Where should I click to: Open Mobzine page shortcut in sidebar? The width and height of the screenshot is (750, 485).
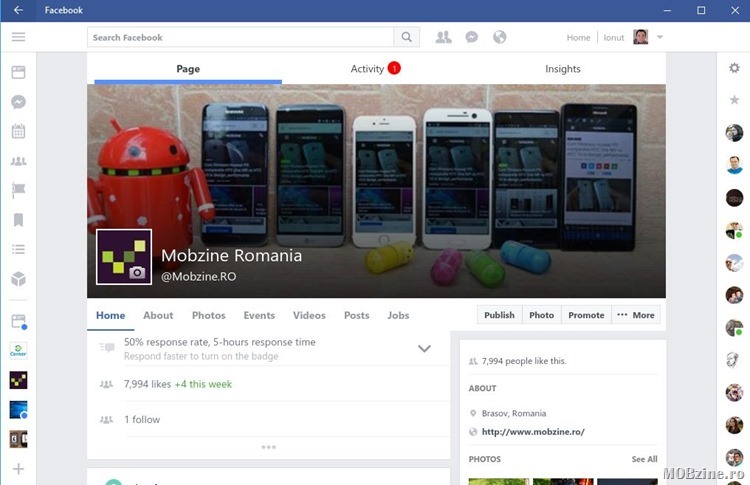18,380
